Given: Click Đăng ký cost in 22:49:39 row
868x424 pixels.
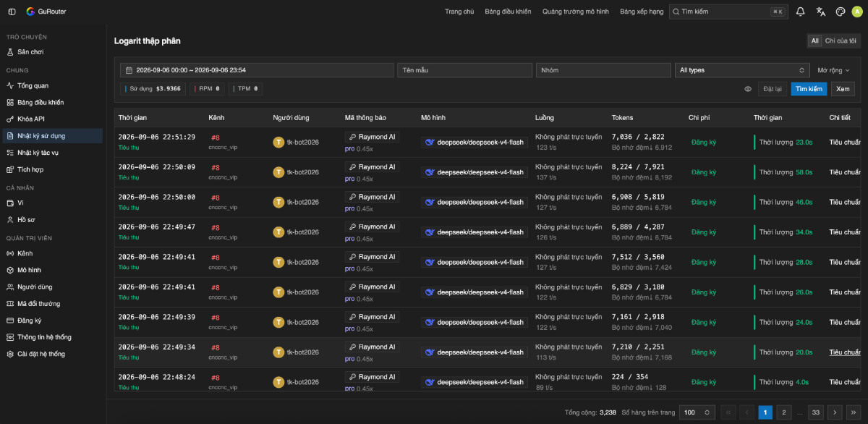Looking at the screenshot, I should click(703, 322).
